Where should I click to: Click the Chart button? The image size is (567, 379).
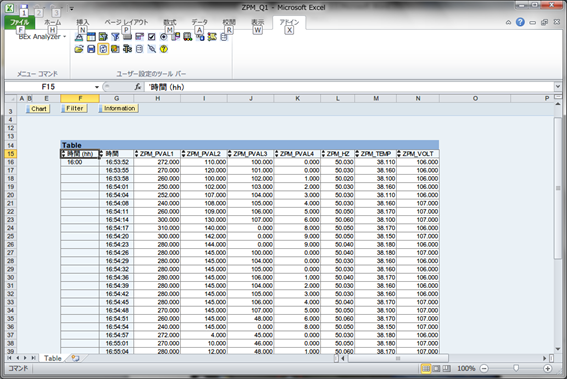38,108
